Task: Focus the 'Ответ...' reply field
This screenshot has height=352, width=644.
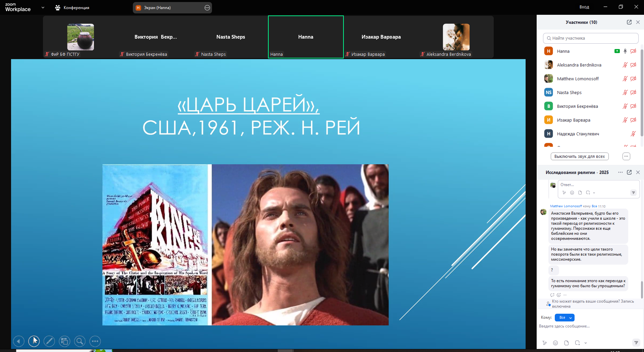Action: 599,185
